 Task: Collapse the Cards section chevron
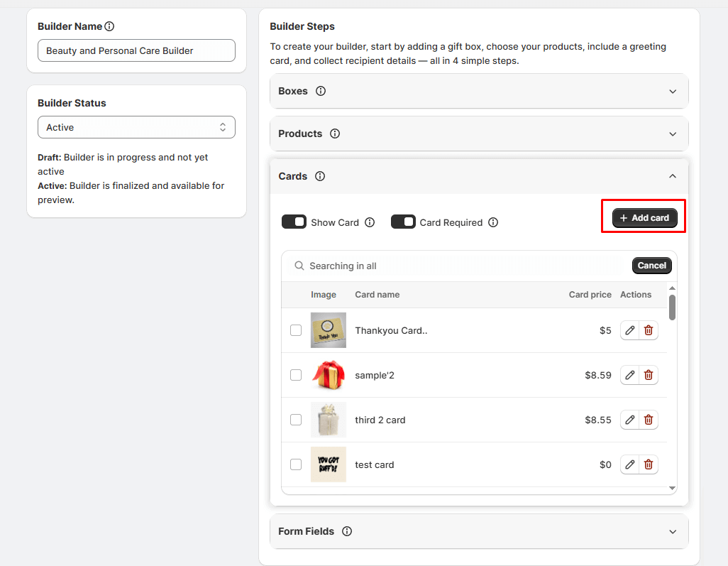(673, 176)
